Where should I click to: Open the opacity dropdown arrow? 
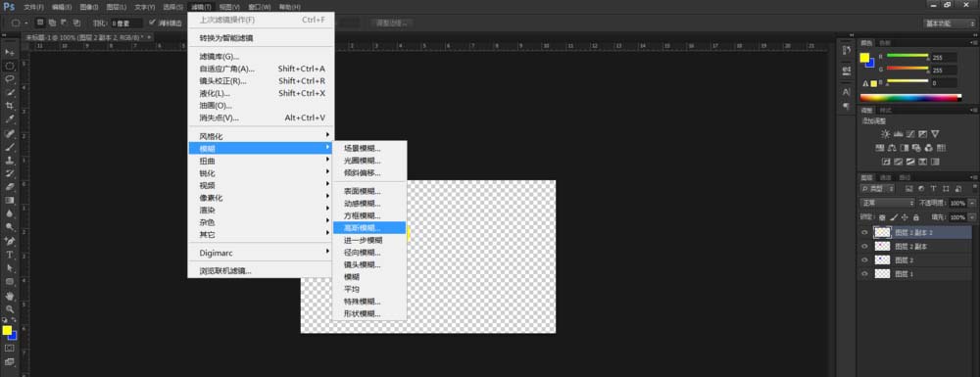pyautogui.click(x=972, y=203)
